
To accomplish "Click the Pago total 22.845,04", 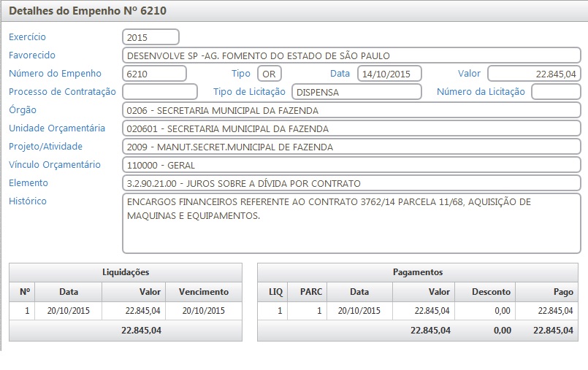I will (553, 331).
